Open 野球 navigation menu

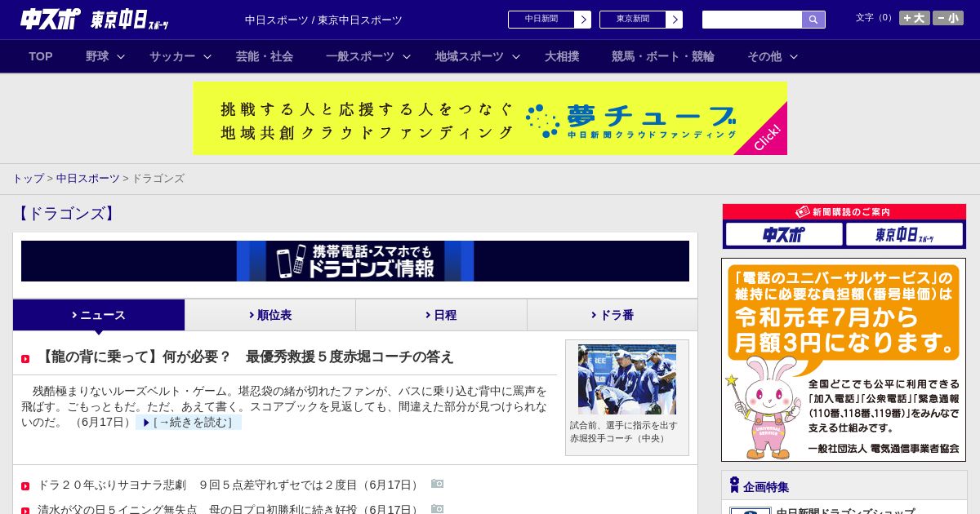pyautogui.click(x=97, y=56)
